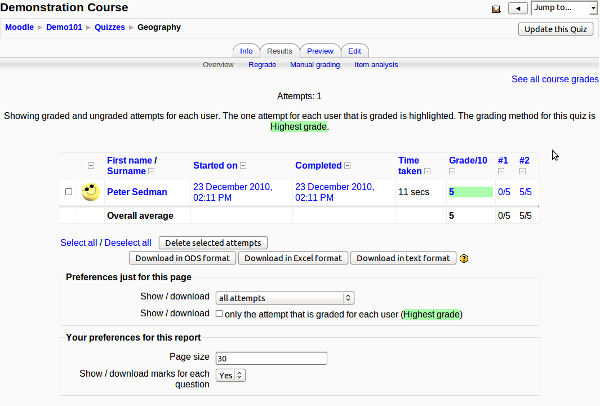The height and width of the screenshot is (406, 600).
Task: Collapse the user picture column
Action: 90,166
